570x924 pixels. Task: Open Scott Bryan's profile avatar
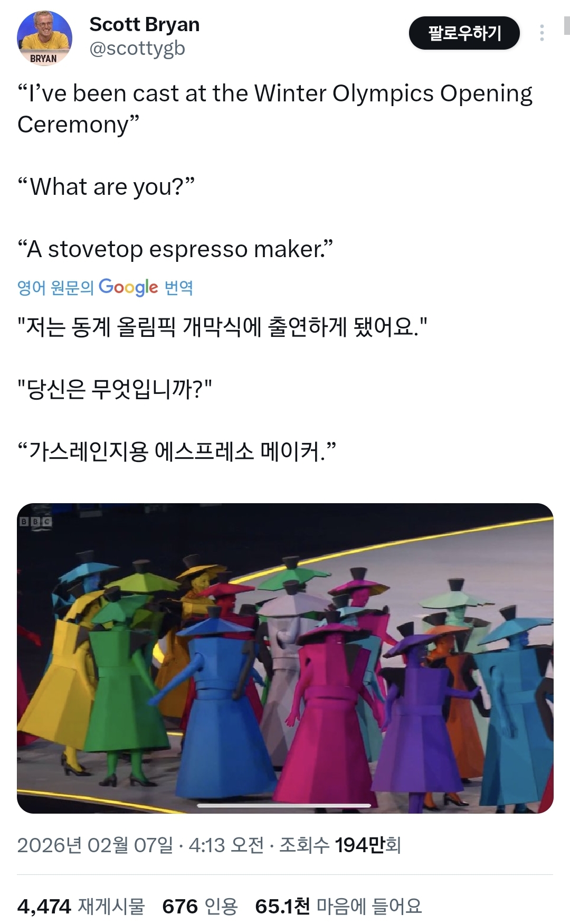(x=44, y=37)
